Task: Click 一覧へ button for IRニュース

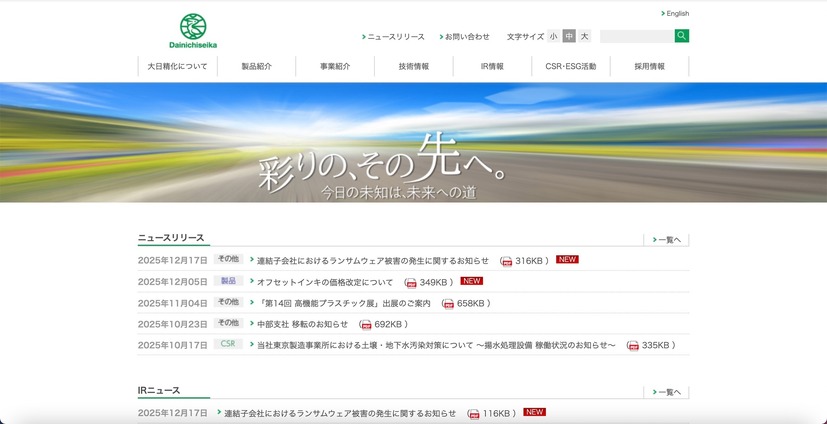Action: click(x=666, y=392)
